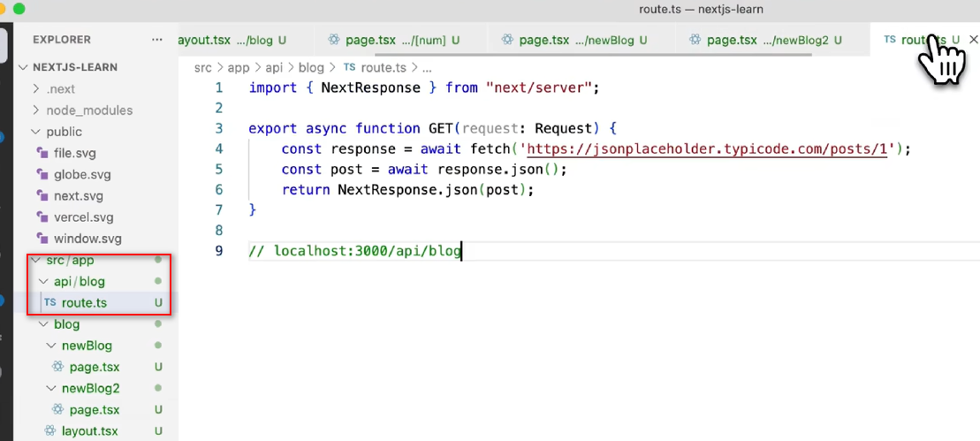980x441 pixels.
Task: Open the jsonplaceholder URL link in code
Action: tap(708, 149)
